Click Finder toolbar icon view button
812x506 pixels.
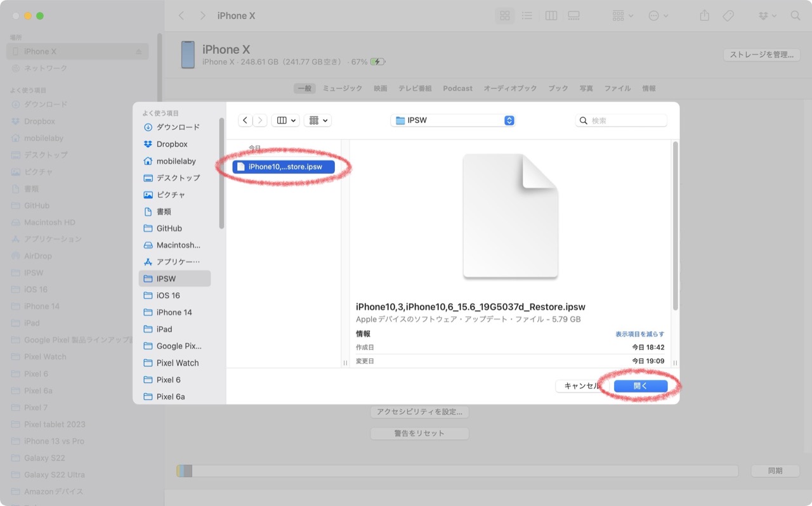point(505,16)
